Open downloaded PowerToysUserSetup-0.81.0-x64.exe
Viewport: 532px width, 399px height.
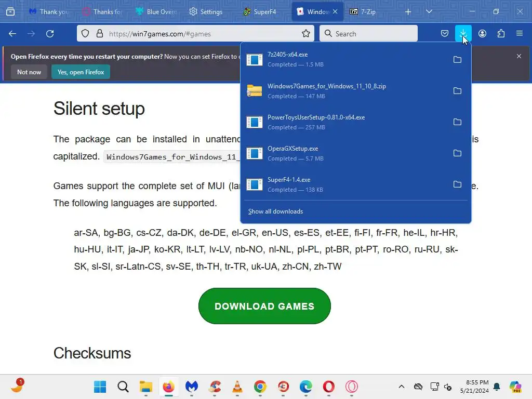coord(344,122)
